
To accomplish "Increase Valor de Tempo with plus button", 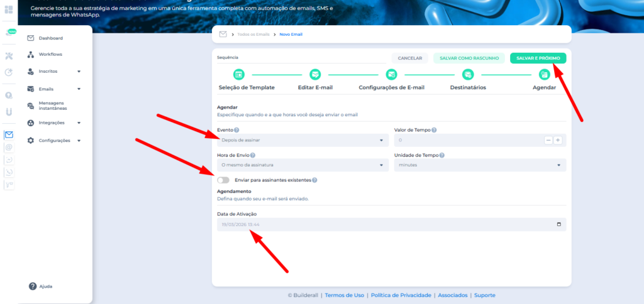I will tap(558, 140).
